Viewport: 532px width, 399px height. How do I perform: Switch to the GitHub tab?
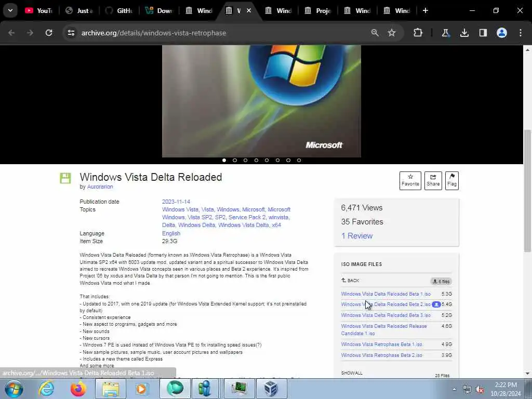(x=119, y=10)
